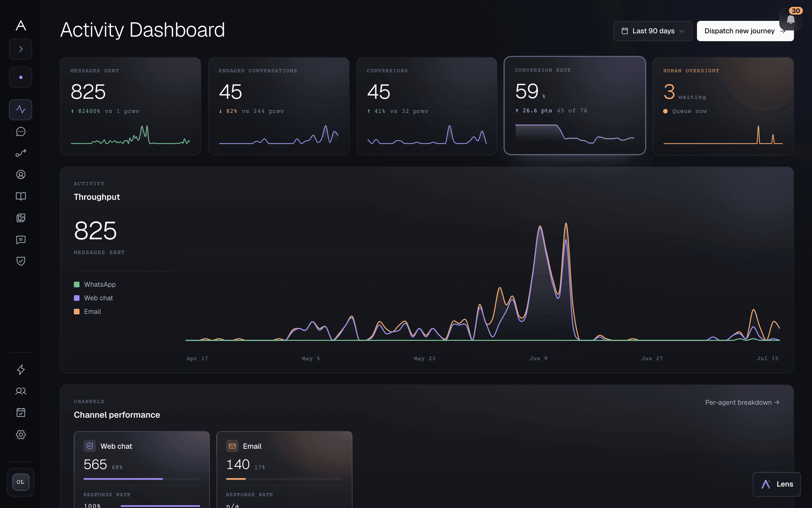Toggle the WhatsApp legend series

tap(95, 284)
